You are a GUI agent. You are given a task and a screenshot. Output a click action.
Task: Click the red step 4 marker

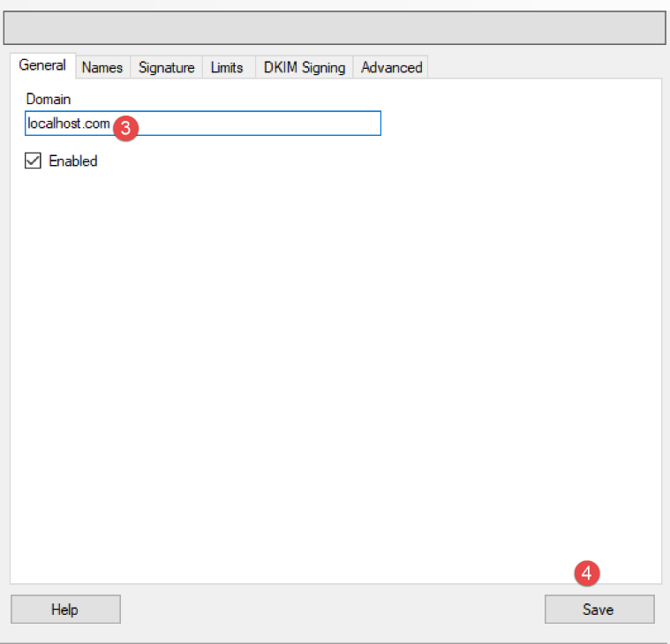pos(587,573)
